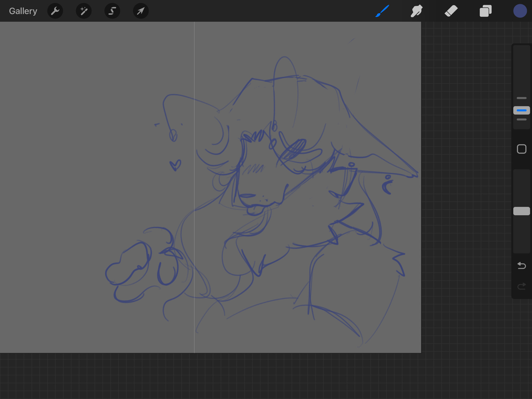532x399 pixels.
Task: Tap the lower brush size preset notch
Action: point(521,119)
